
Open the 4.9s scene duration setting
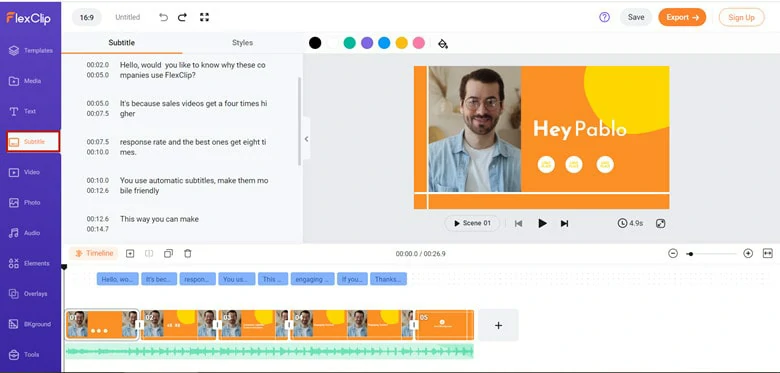tap(630, 223)
